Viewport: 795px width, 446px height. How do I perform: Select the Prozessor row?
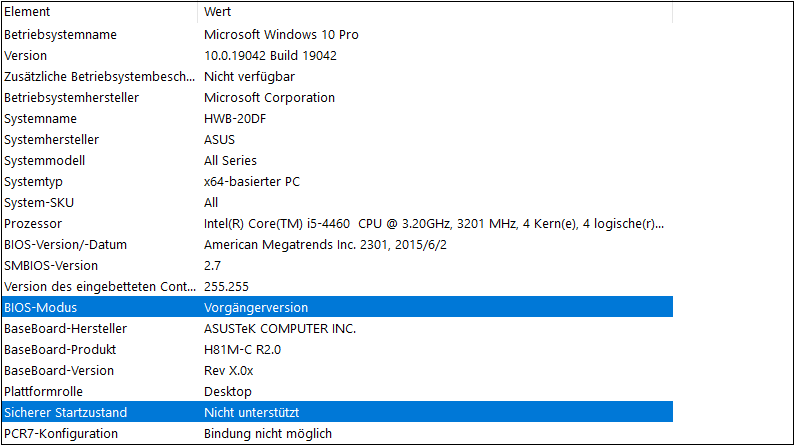[x=33, y=223]
